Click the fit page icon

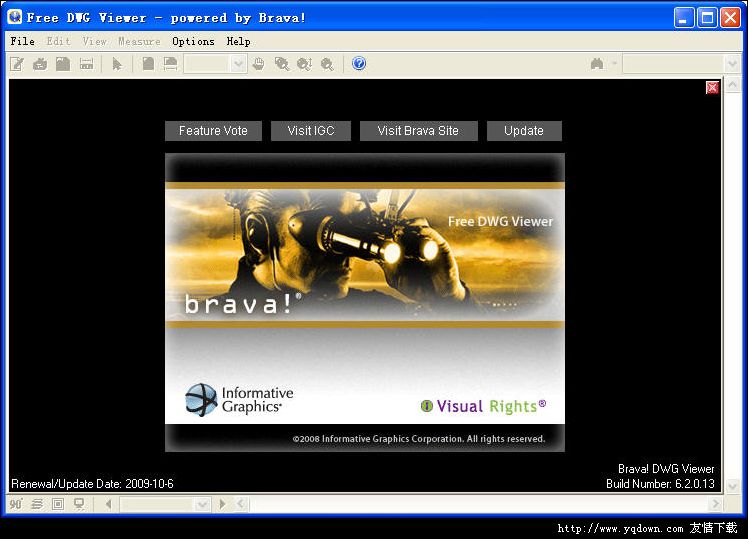tap(148, 64)
